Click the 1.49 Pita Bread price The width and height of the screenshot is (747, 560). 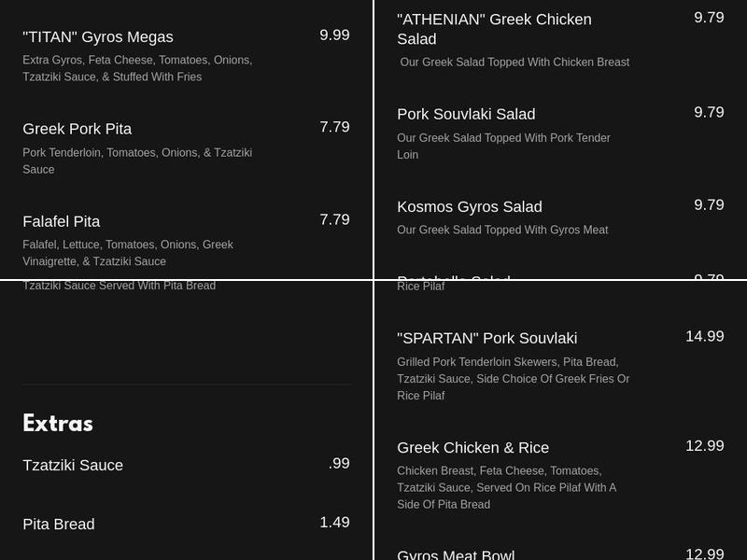(x=334, y=523)
